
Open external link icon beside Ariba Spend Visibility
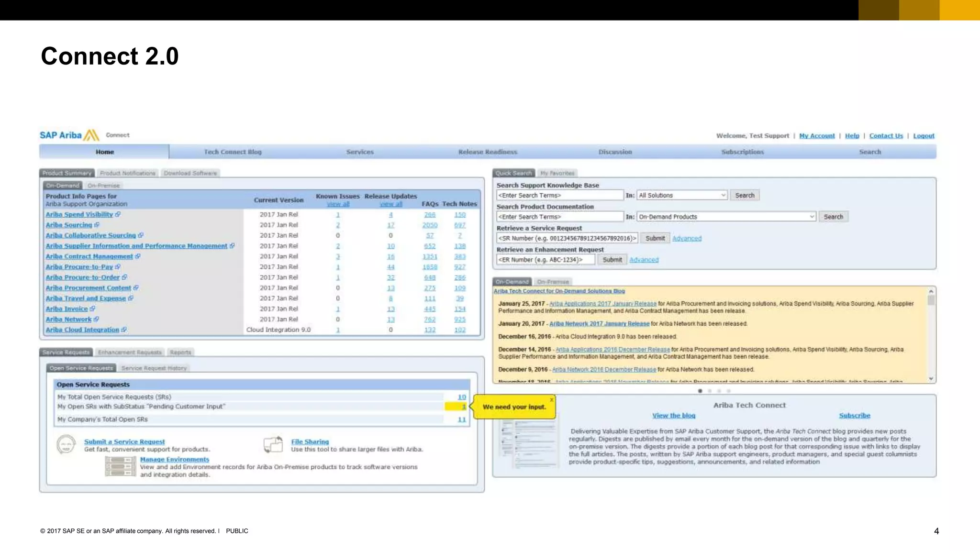[118, 214]
